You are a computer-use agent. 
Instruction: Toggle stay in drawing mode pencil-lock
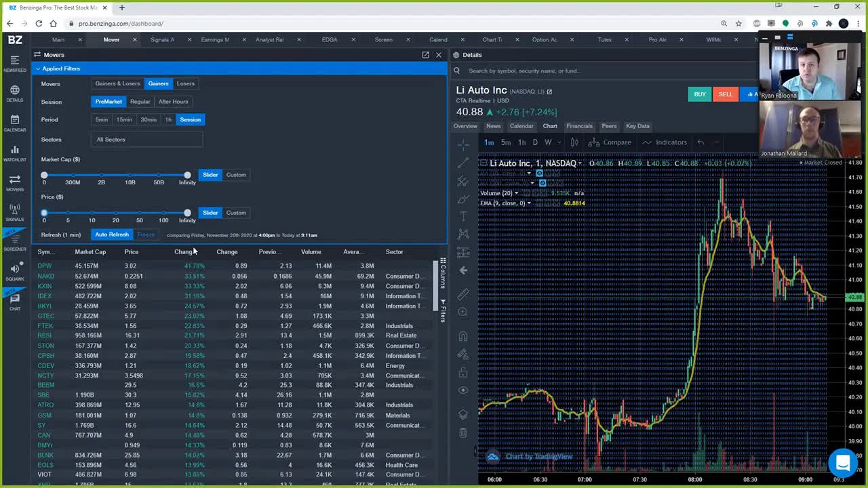click(x=463, y=354)
